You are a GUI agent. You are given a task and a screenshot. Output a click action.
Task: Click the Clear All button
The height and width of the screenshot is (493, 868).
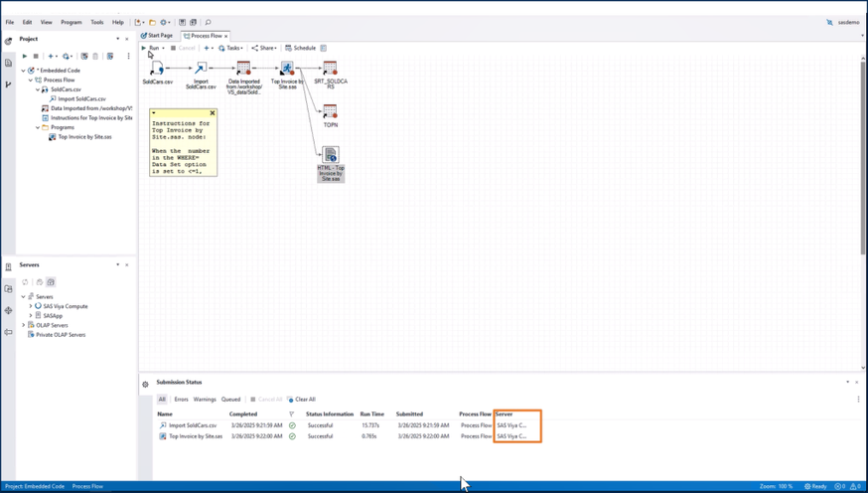301,400
